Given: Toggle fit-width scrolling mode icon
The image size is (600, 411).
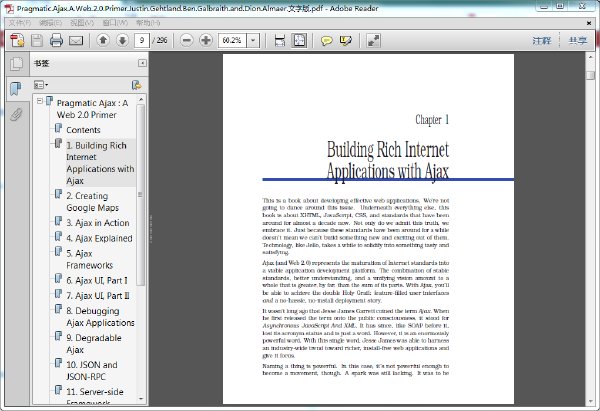Looking at the screenshot, I should [280, 40].
